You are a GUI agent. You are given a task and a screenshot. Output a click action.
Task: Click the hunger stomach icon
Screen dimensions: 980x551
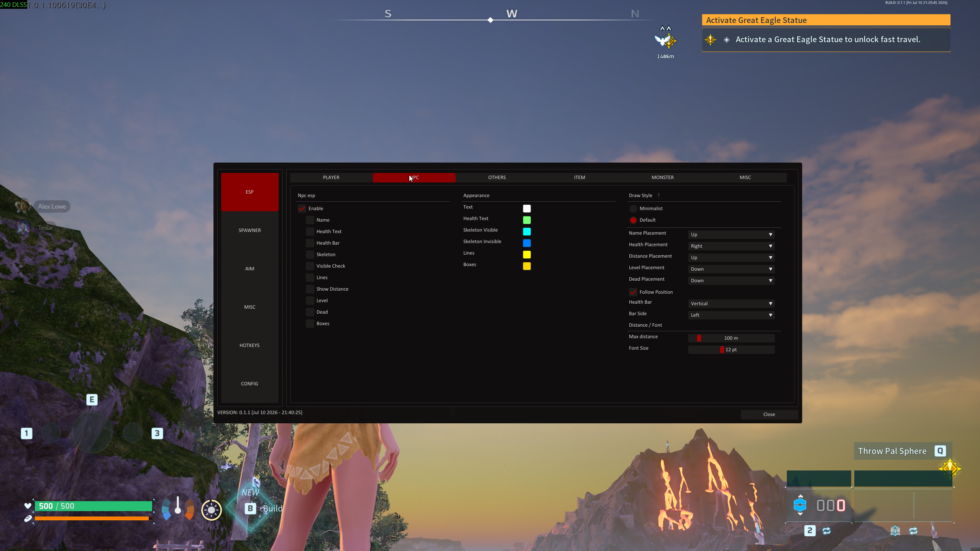[x=28, y=518]
